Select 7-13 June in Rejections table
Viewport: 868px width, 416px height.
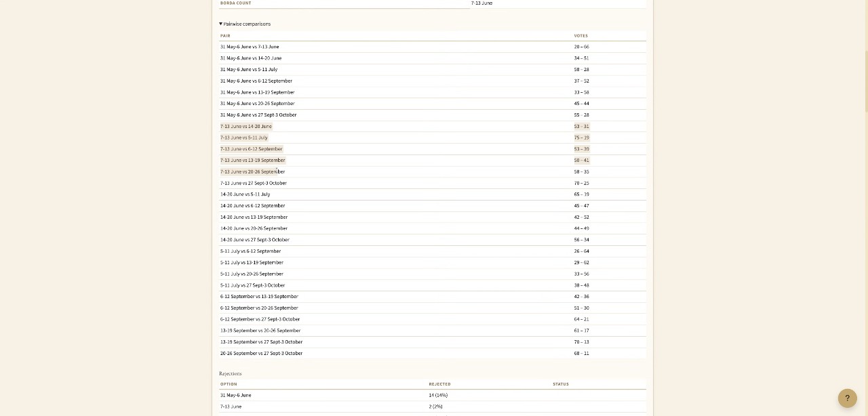[231, 407]
